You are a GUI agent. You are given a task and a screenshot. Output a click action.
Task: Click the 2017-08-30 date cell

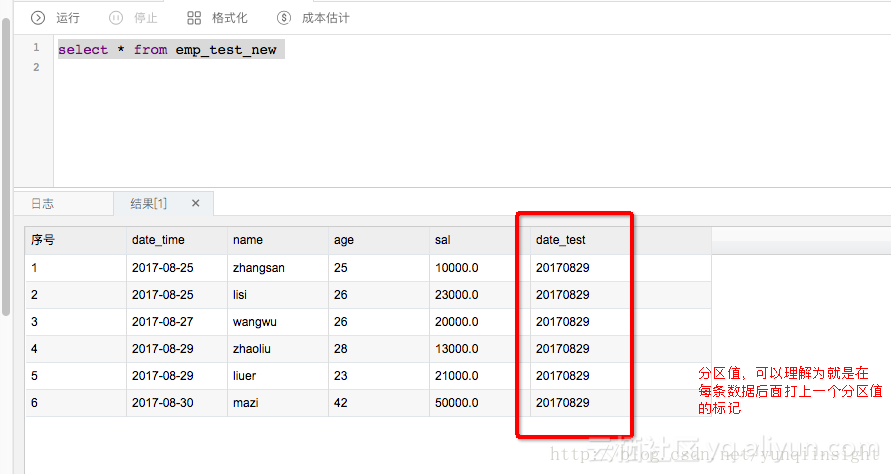point(177,403)
